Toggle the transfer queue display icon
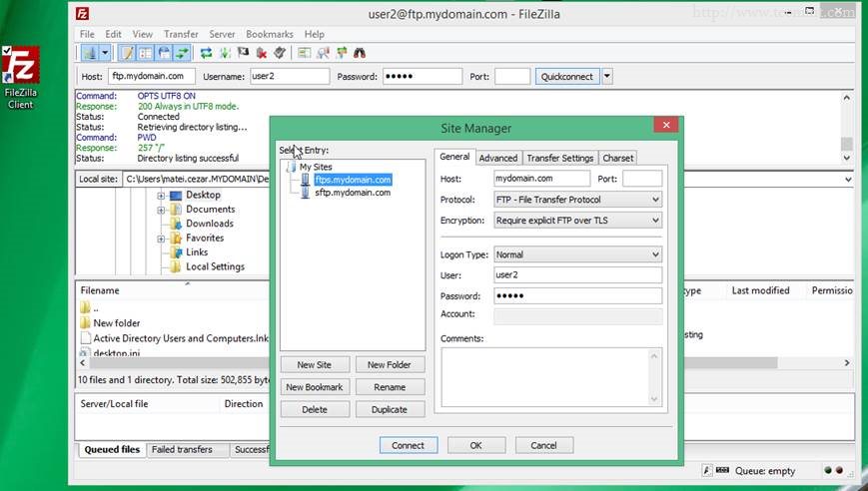The image size is (868, 491). click(x=183, y=53)
